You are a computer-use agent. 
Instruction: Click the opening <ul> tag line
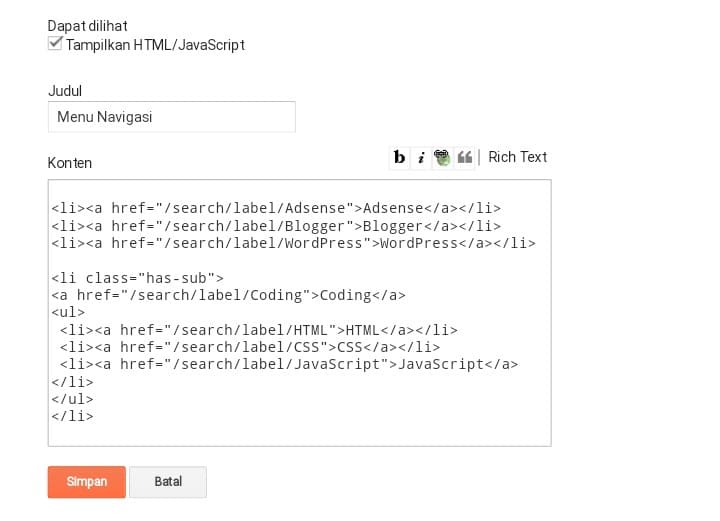68,313
